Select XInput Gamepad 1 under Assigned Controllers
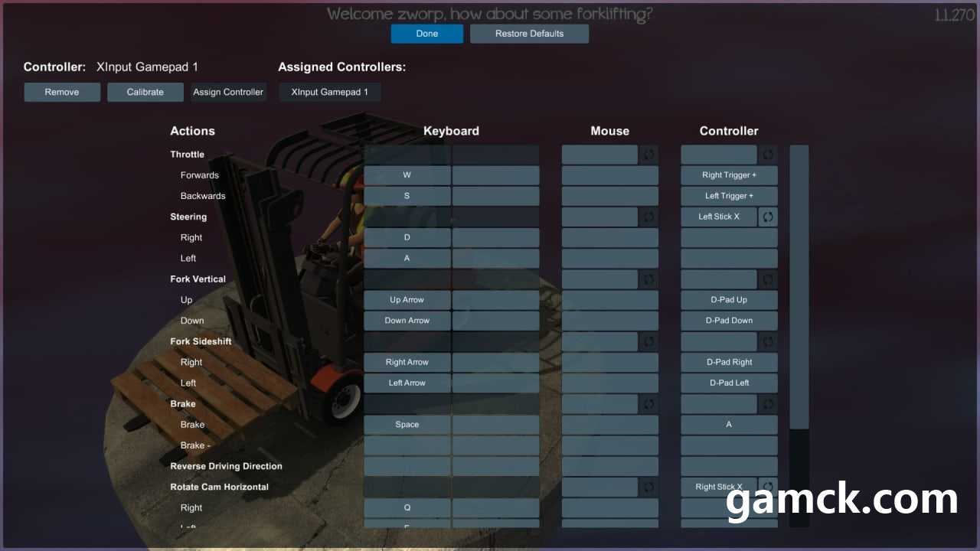The image size is (980, 551). point(330,92)
